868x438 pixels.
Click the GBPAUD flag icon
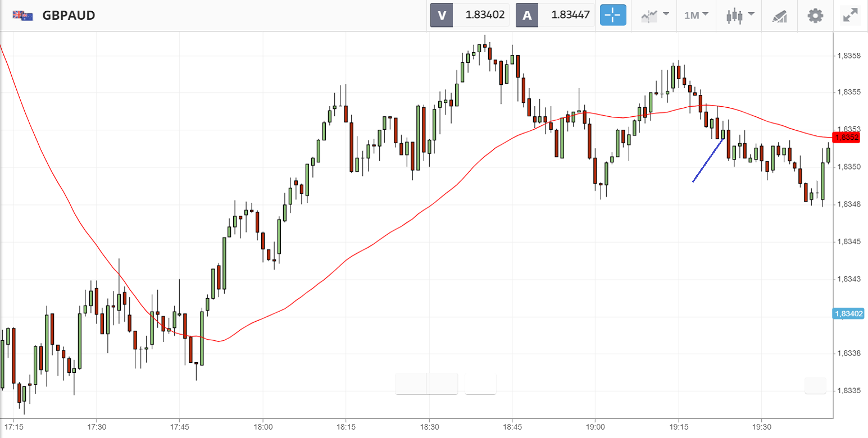point(22,16)
